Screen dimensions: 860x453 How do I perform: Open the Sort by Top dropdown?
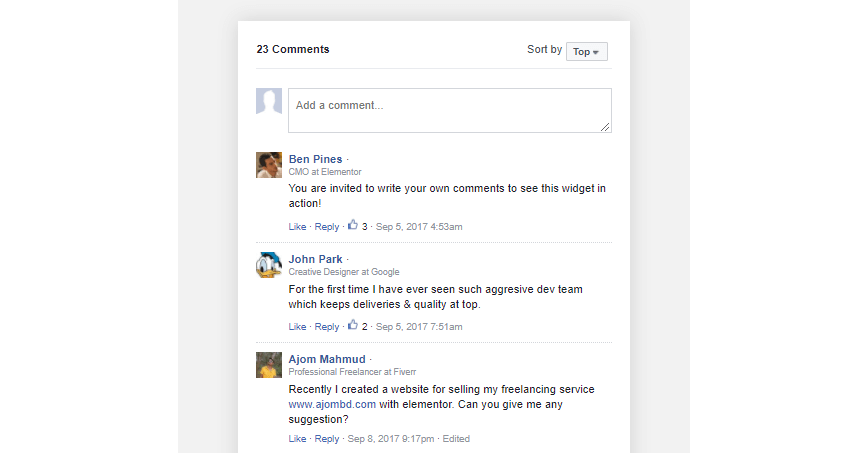click(x=586, y=52)
